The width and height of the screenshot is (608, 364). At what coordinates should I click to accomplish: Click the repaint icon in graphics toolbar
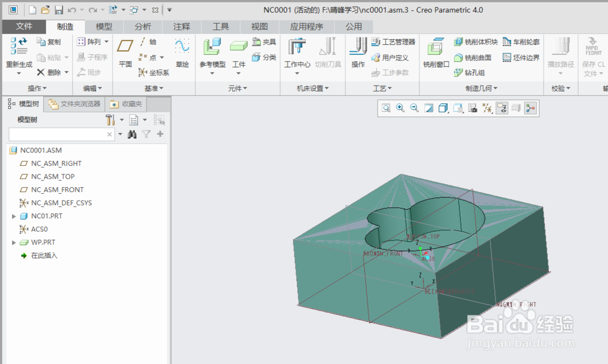coord(429,108)
